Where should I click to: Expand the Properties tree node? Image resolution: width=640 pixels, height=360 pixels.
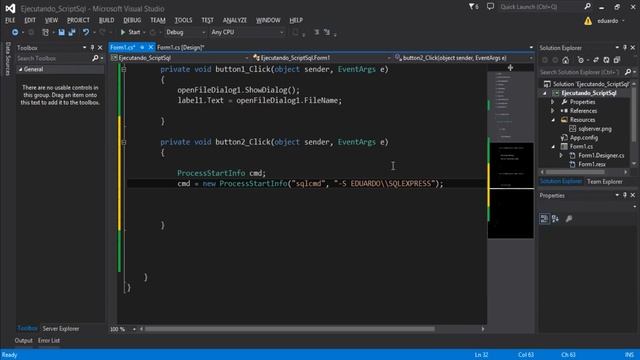coord(553,102)
